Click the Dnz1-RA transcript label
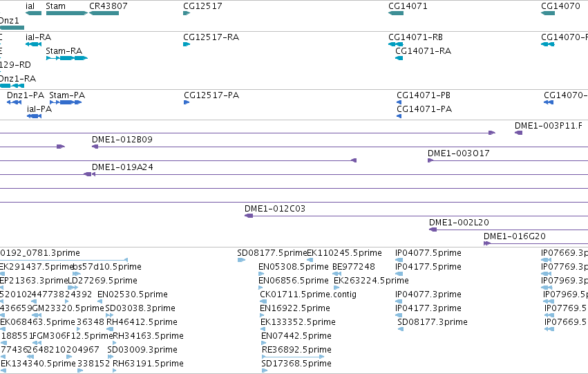The width and height of the screenshot is (588, 374). (x=18, y=79)
